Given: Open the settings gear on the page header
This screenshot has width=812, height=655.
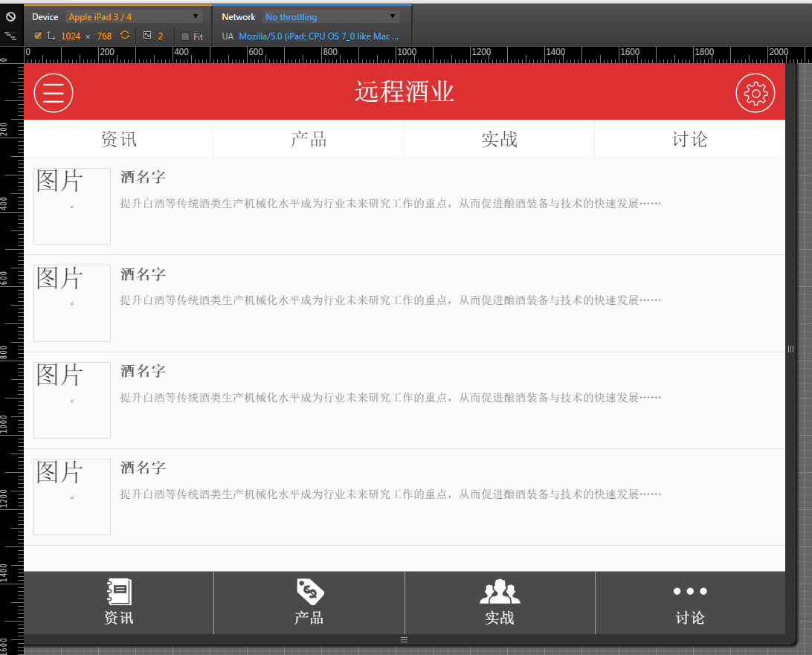Looking at the screenshot, I should point(755,92).
